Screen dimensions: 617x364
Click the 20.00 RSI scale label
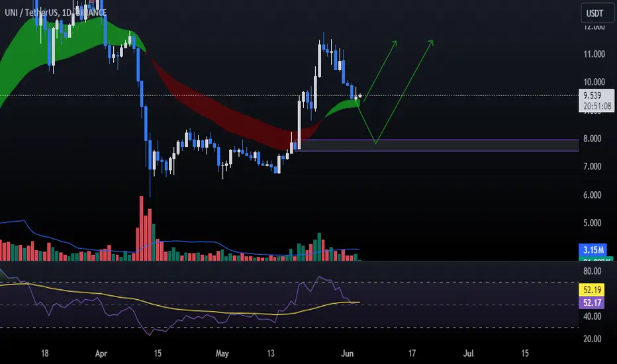pos(593,339)
